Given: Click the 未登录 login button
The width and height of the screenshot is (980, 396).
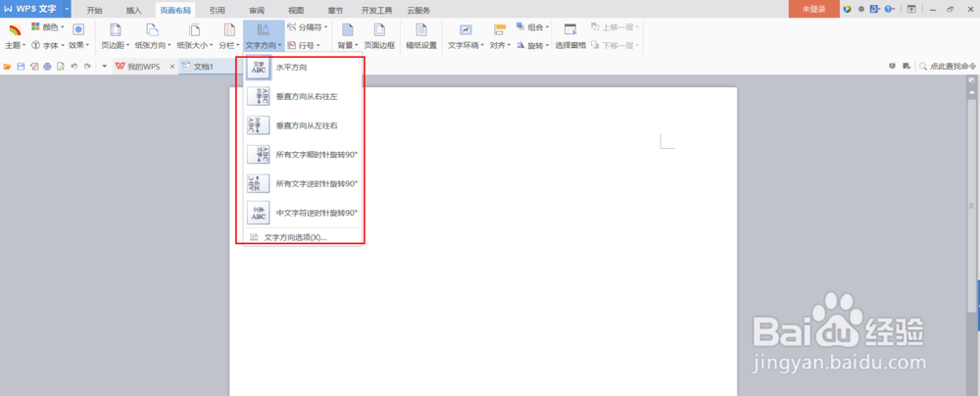Looking at the screenshot, I should tap(813, 9).
